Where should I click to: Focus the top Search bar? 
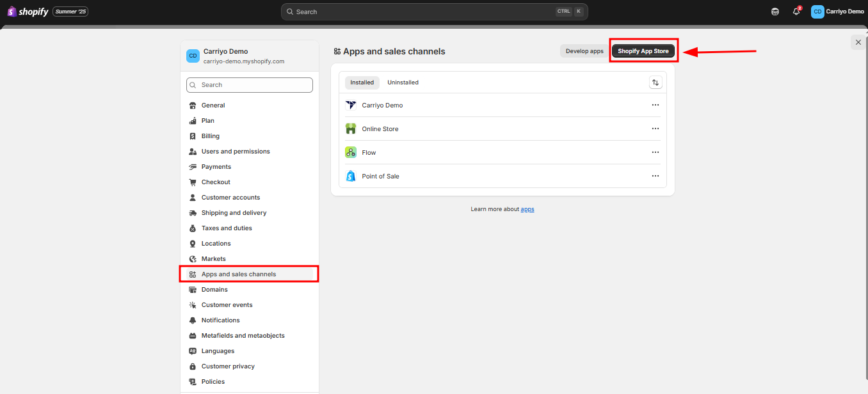tap(434, 12)
